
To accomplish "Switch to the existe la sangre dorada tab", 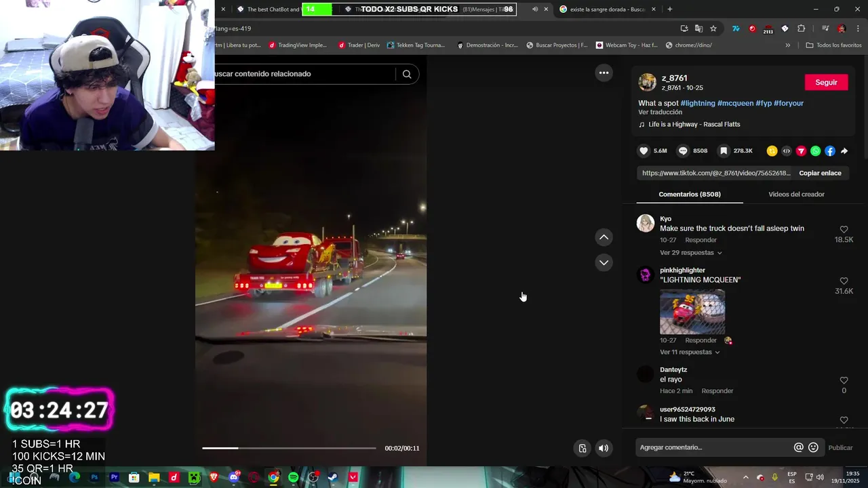I will 607,9.
